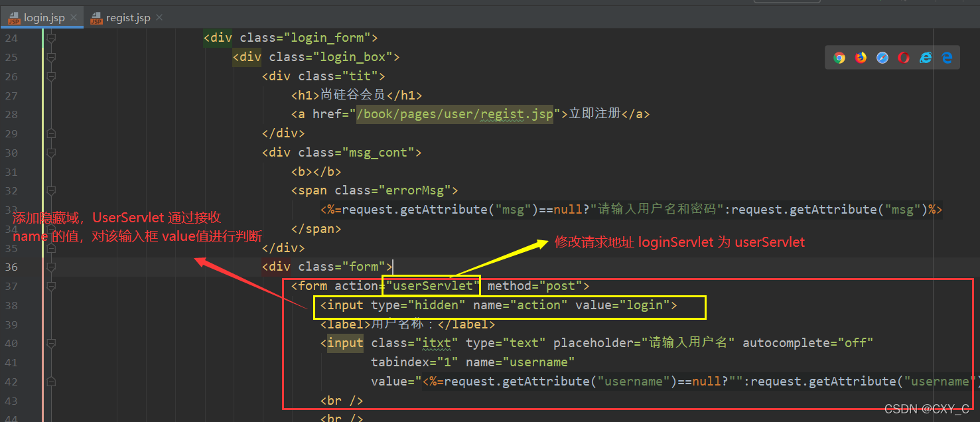Open page in Microsoft Edge

coord(947,58)
